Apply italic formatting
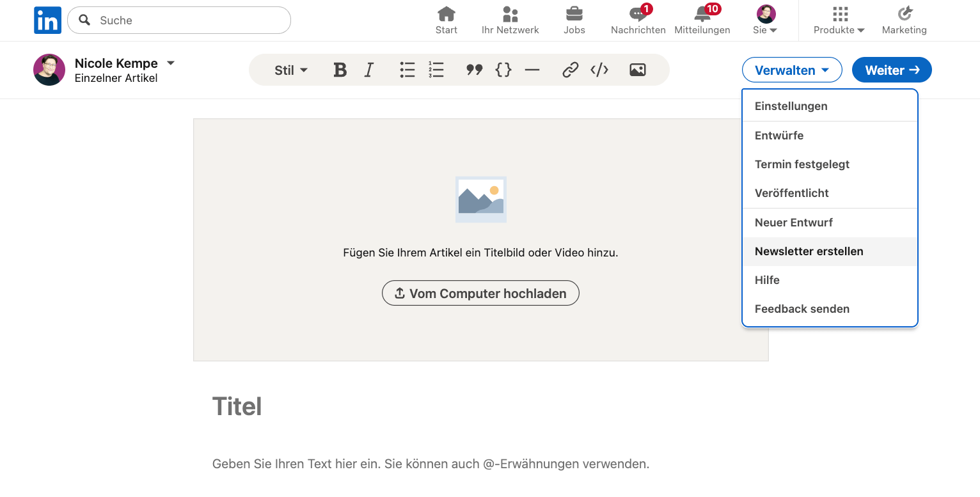 369,70
